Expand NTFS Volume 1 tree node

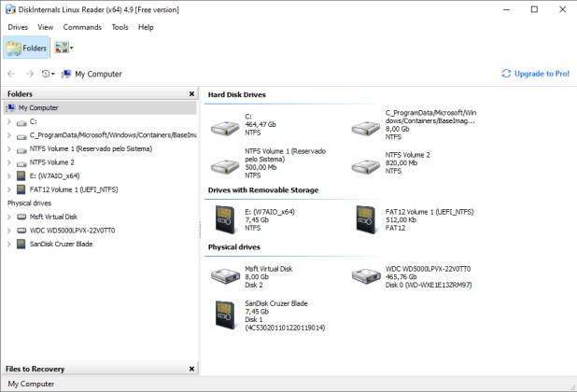click(9, 149)
